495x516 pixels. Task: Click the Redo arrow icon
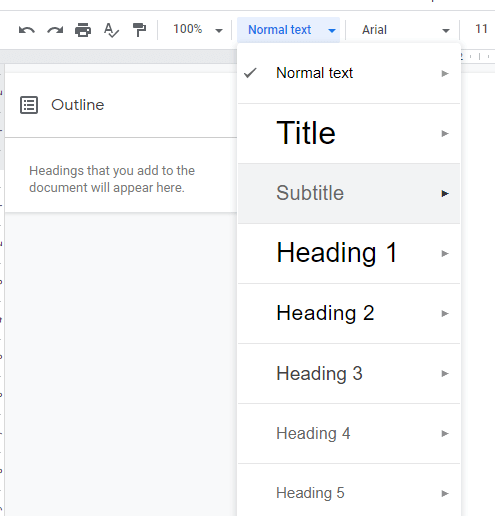click(55, 30)
